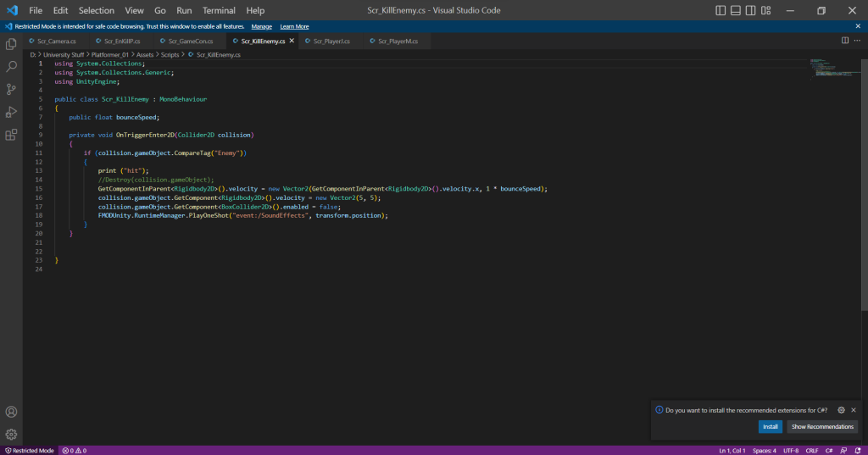Open the editor More Actions ellipsis menu
The height and width of the screenshot is (455, 868).
tap(858, 40)
